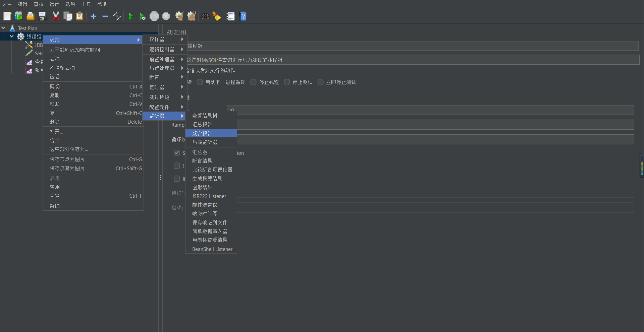Select the 启动下一进程循环 radio button

click(x=200, y=82)
